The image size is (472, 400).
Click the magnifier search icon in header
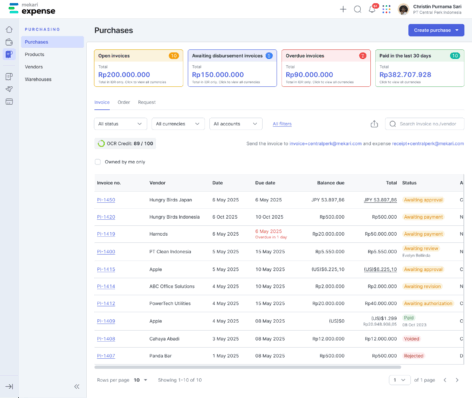click(x=357, y=9)
